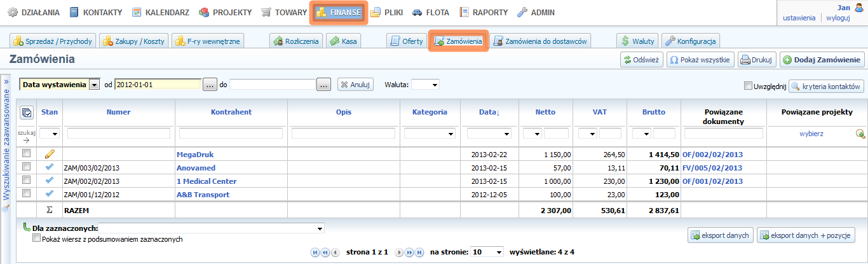Click the pencil edit icon for MegaDruk order

coord(50,154)
